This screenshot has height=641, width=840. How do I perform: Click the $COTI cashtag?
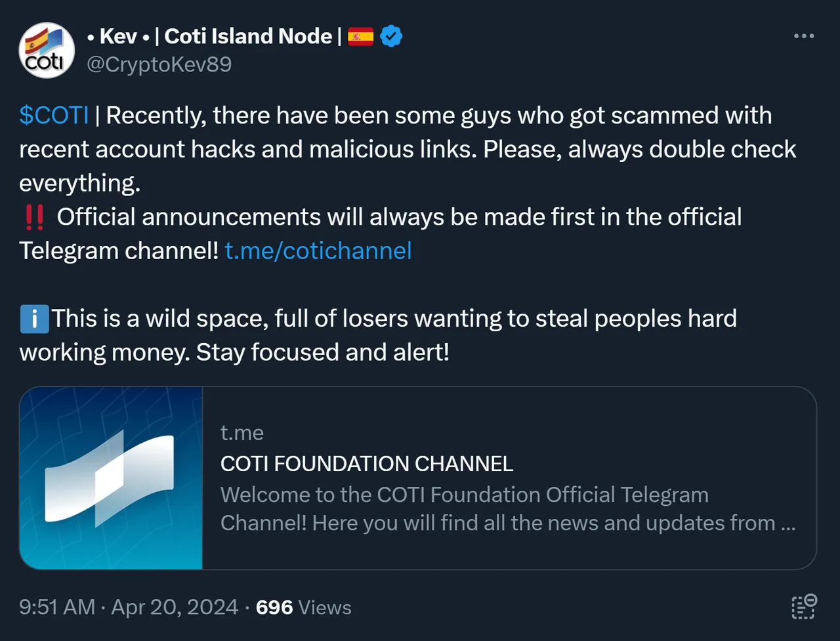point(54,115)
